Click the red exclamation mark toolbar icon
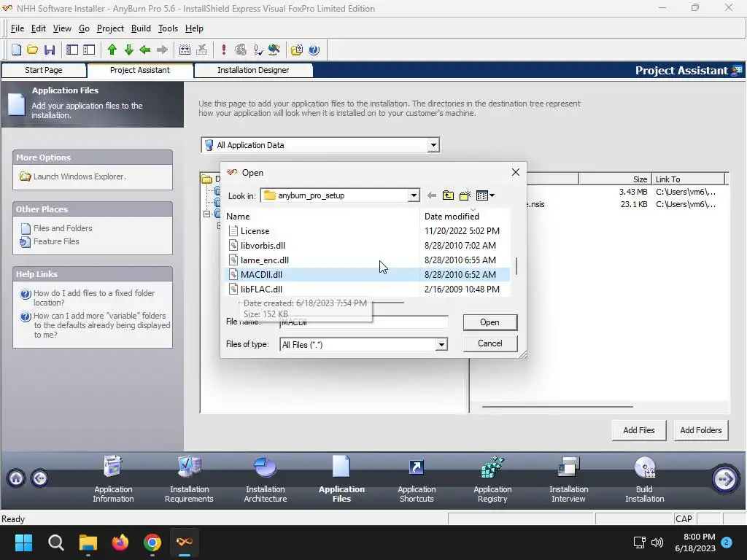This screenshot has height=560, width=747. (x=223, y=50)
